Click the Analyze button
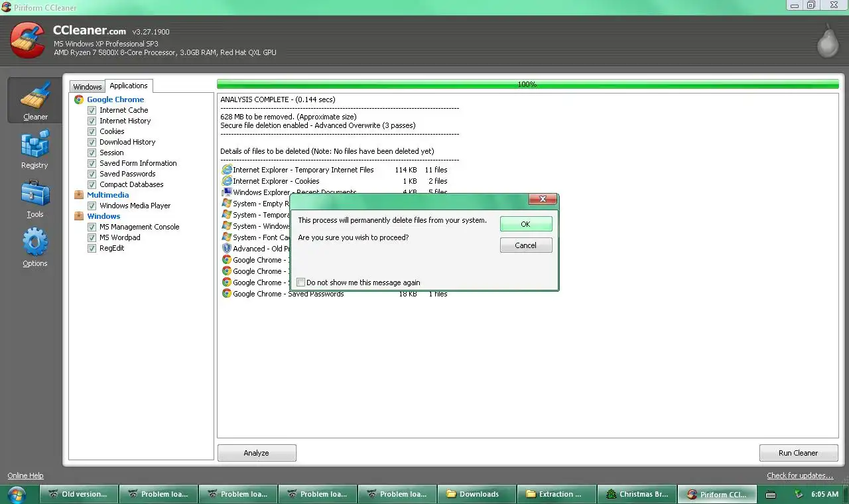849x504 pixels. 257,453
